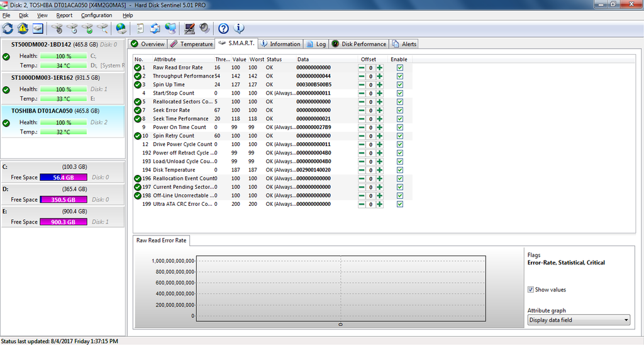Open the Temperature tab
Viewport: 644px width, 345px height.
coord(191,44)
